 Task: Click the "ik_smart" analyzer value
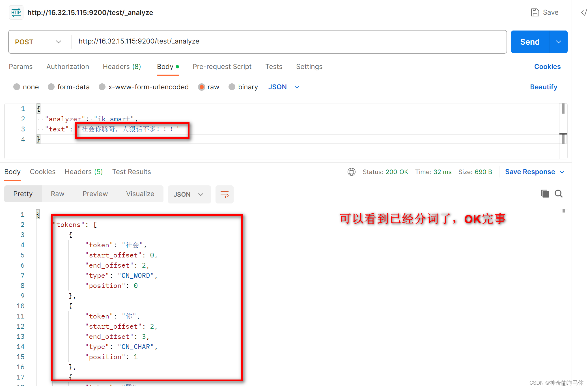pos(114,119)
